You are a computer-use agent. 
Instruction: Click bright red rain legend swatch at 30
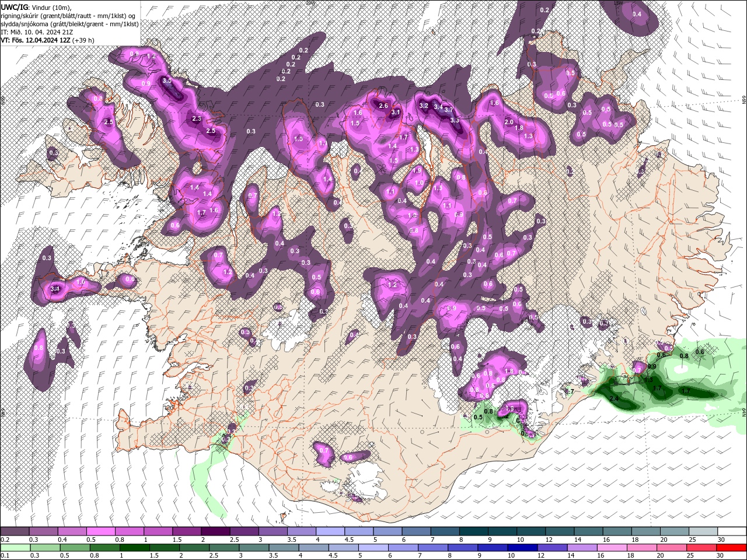(731, 548)
